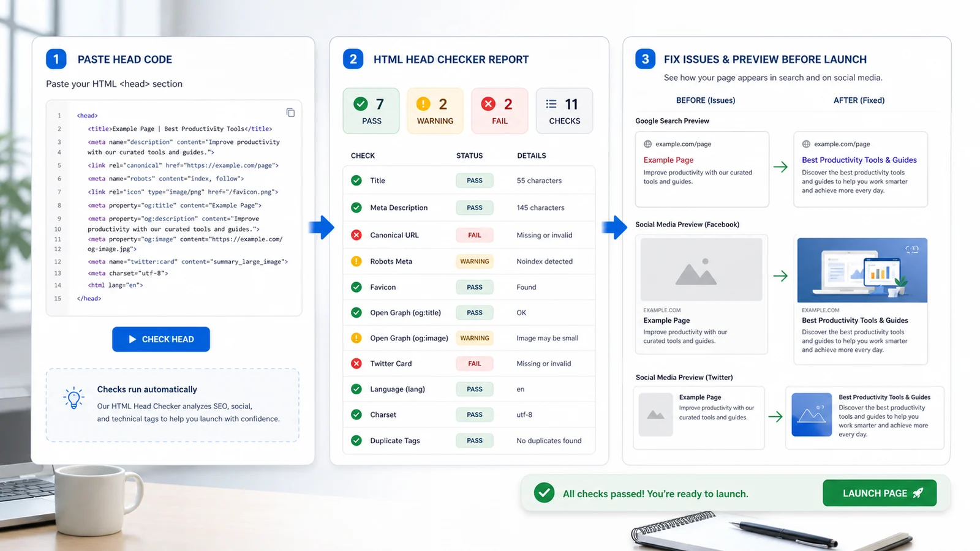
Task: Click the pass icon beside Charset
Action: pyautogui.click(x=356, y=414)
